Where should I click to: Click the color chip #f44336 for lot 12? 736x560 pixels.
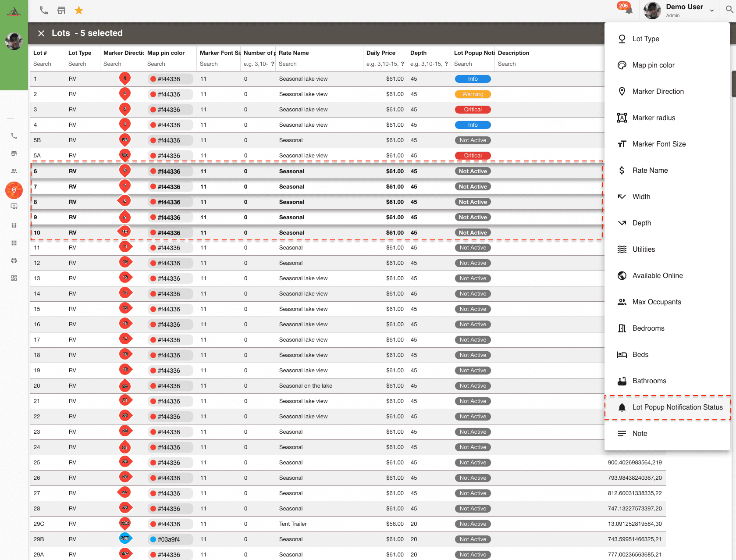(170, 263)
